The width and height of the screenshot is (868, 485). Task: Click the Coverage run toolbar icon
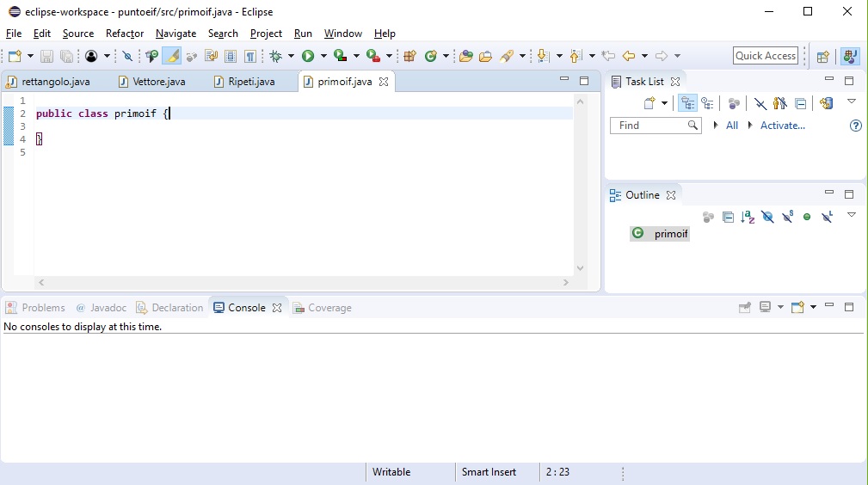(x=341, y=56)
